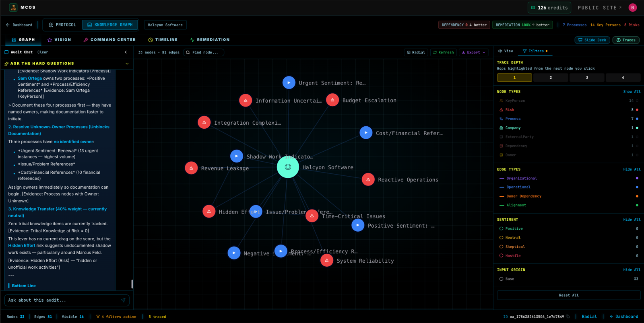Open the user avatar B menu
Screen dimensions: 644x323
tap(633, 8)
